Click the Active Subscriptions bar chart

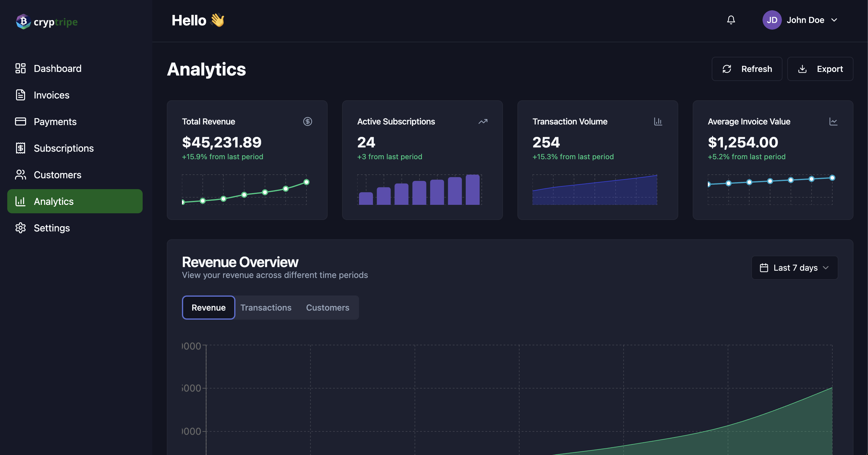click(419, 190)
